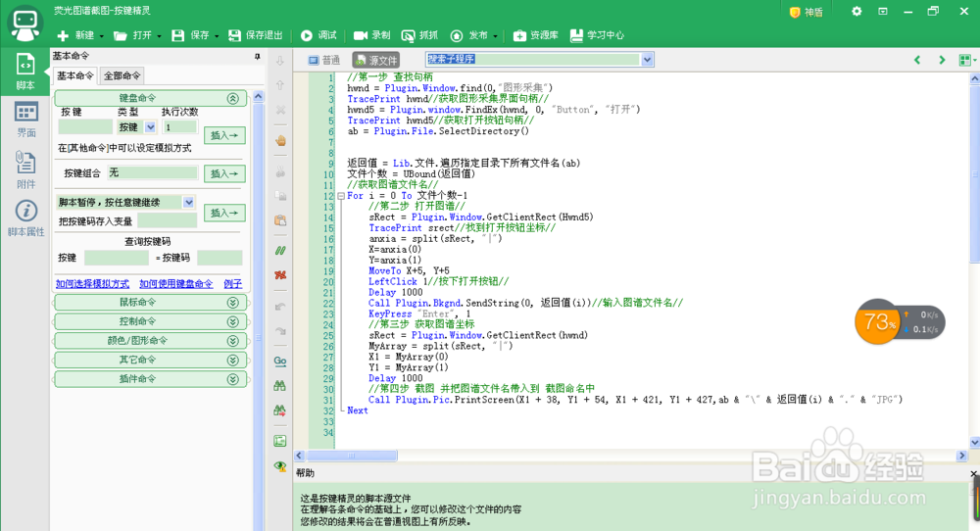Screen dimensions: 980x531
Task: Navigate back with the green left arrow
Action: pyautogui.click(x=917, y=60)
